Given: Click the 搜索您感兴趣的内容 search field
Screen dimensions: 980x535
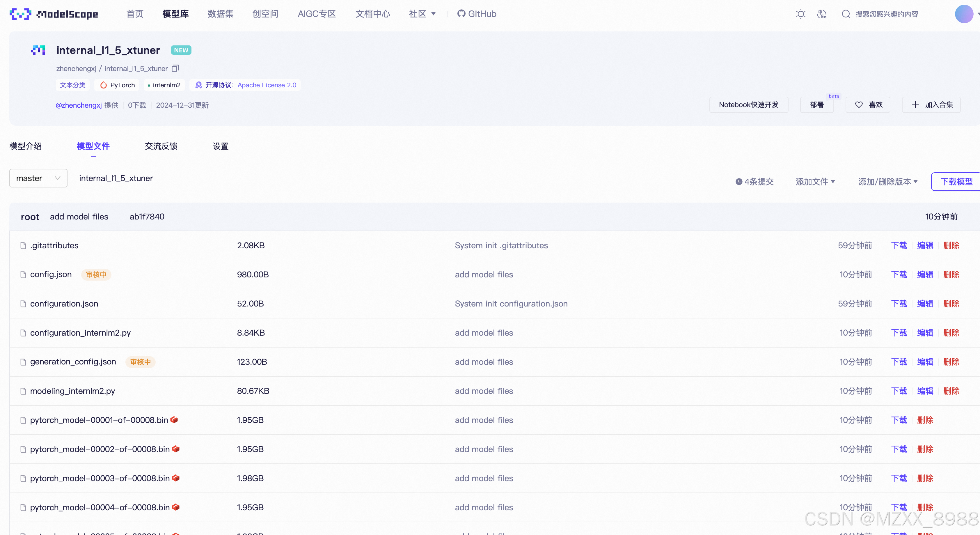Looking at the screenshot, I should click(x=886, y=14).
